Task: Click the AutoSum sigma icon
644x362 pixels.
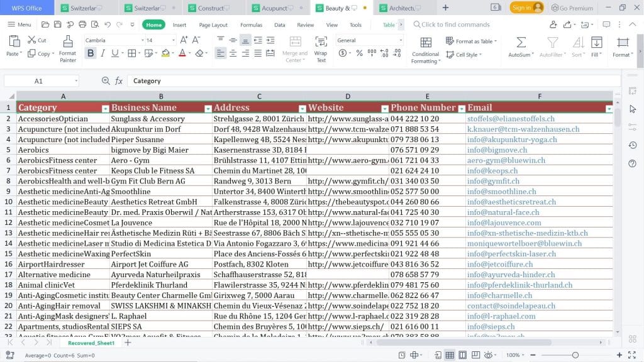Action: [521, 42]
